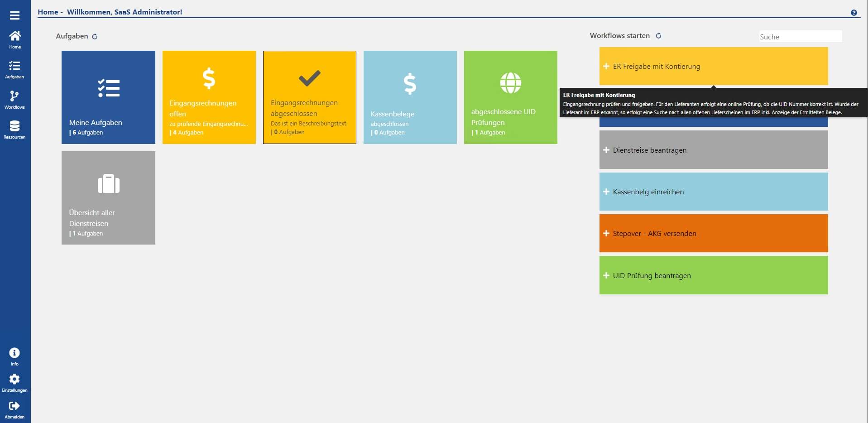Open the Info sidebar item
The width and height of the screenshot is (868, 423).
point(14,356)
